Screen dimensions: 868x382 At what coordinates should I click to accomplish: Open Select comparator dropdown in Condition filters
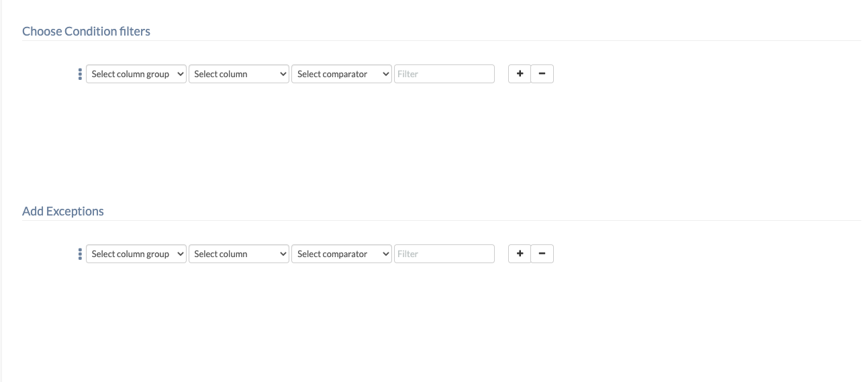tap(342, 74)
